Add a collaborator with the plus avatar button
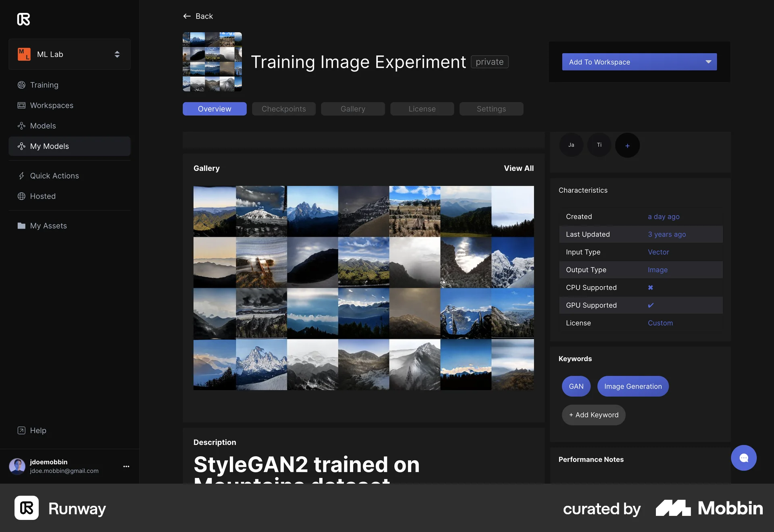The image size is (774, 532). point(627,145)
